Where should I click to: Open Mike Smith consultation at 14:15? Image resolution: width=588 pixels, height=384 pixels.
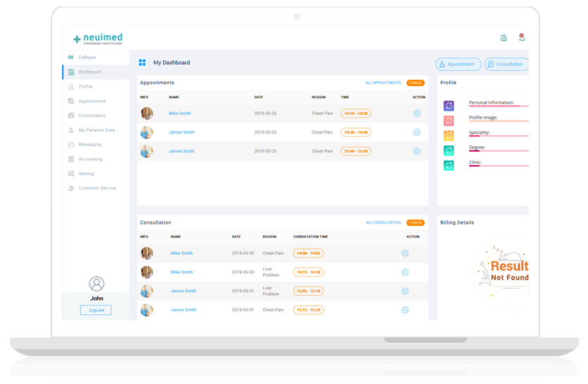click(181, 272)
